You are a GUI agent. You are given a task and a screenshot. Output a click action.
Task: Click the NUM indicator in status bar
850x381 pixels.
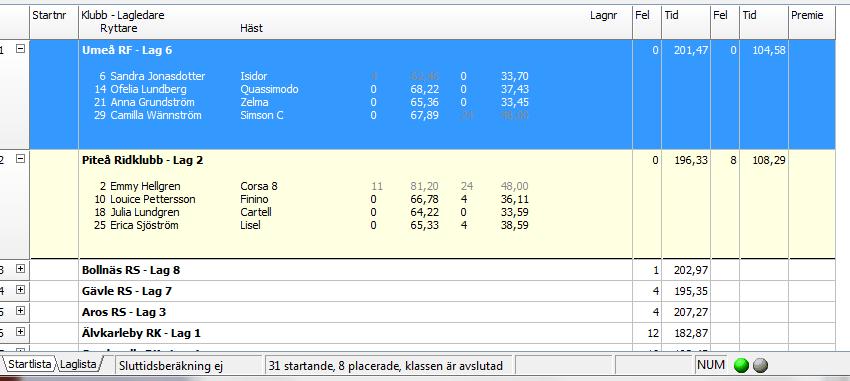coord(711,365)
